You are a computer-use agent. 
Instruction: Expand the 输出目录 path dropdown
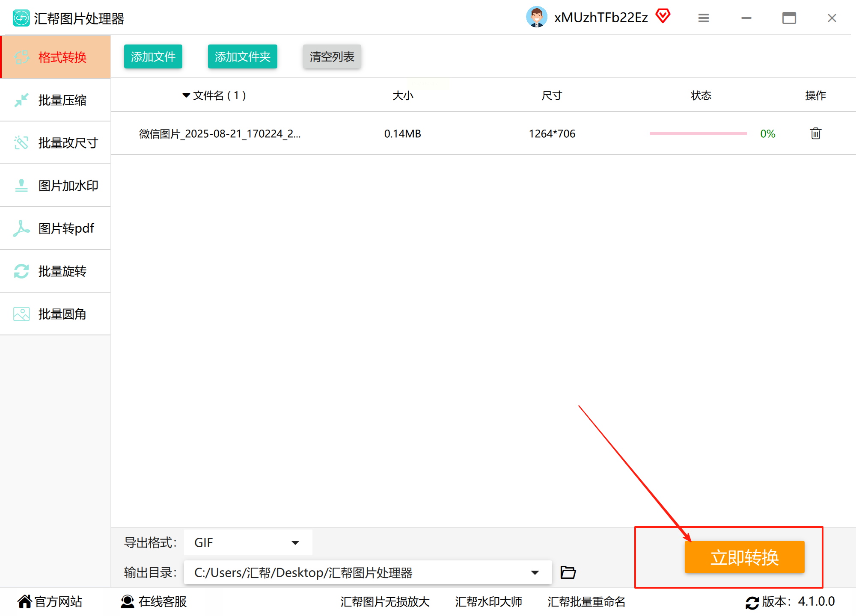pos(535,572)
